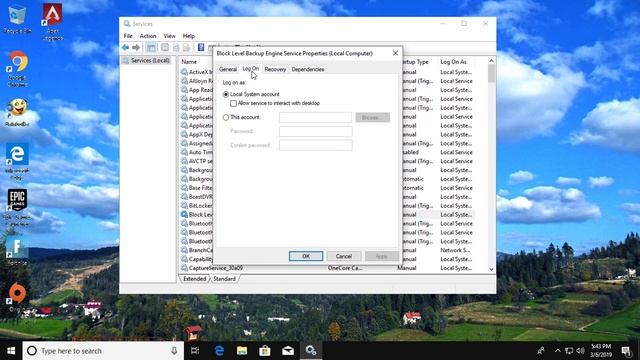The width and height of the screenshot is (640, 360).
Task: Close the Block Level Backup properties dialog
Action: [395, 53]
